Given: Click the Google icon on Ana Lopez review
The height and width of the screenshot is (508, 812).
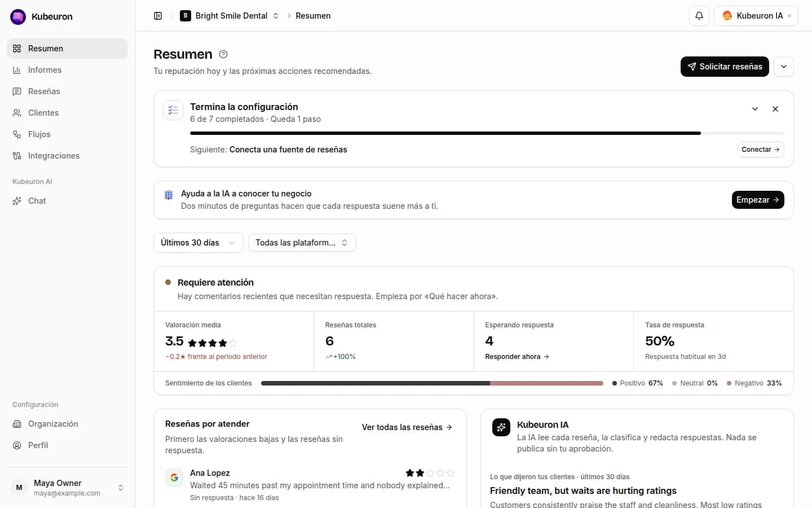Looking at the screenshot, I should [174, 478].
